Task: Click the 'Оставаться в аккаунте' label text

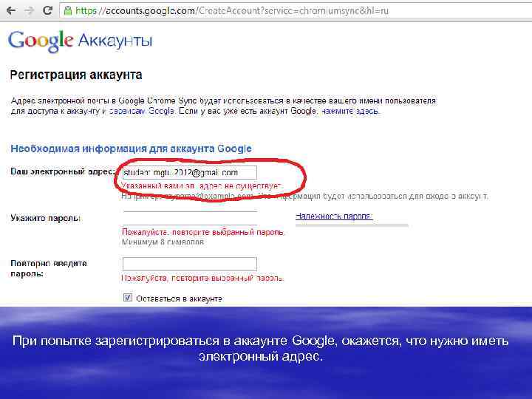Action: pos(179,299)
